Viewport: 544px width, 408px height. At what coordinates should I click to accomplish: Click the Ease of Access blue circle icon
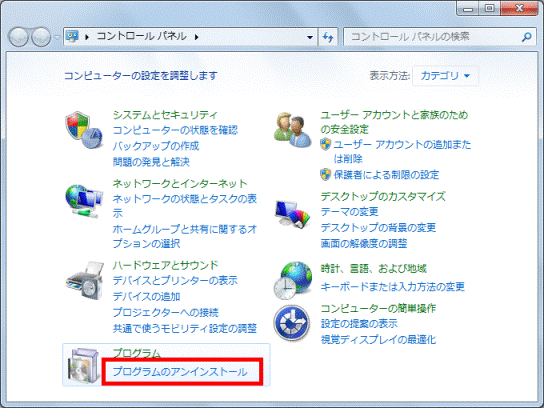pos(292,323)
